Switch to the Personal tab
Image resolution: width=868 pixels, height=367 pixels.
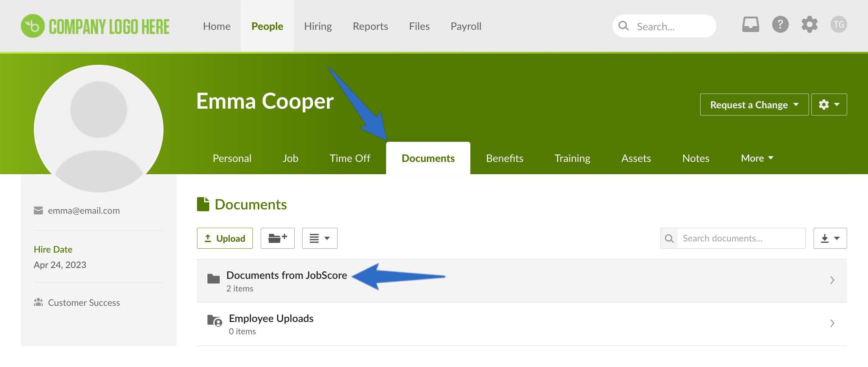232,158
